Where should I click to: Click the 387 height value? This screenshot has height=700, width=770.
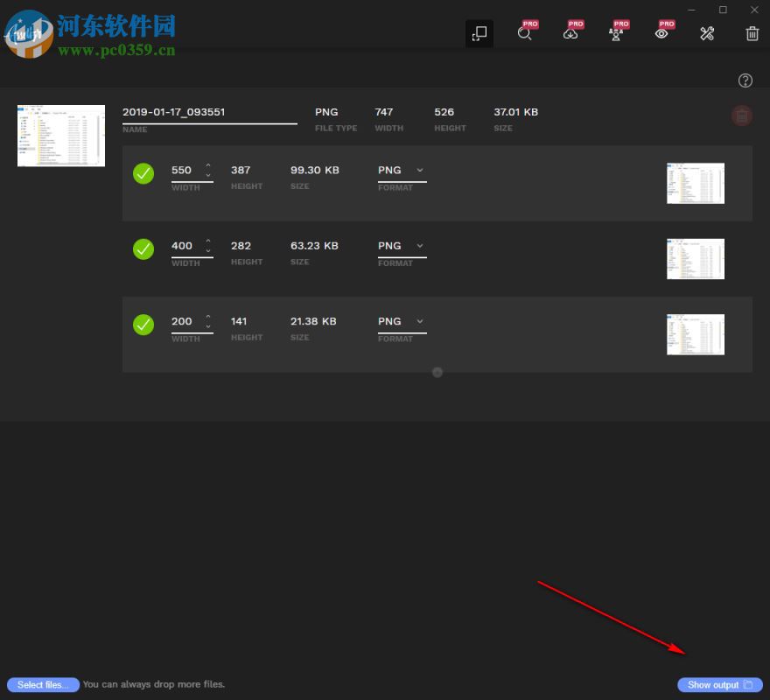point(241,171)
